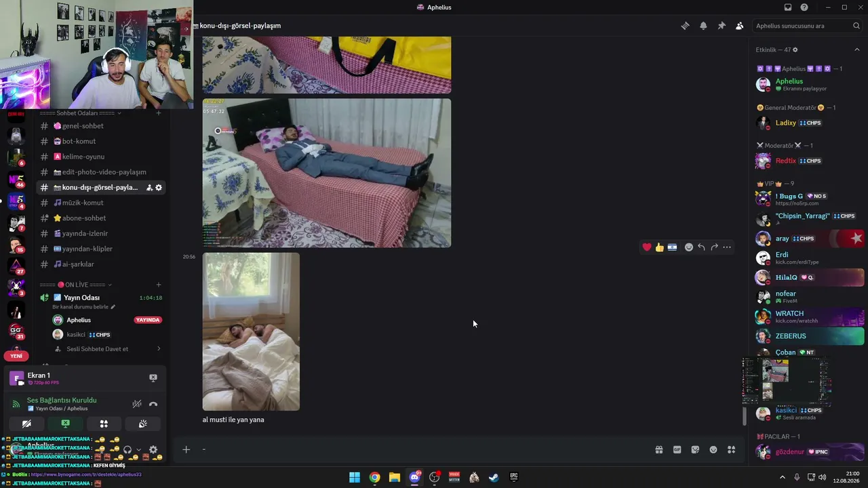The image size is (868, 488).
Task: Open the attachment plus button
Action: pos(186,449)
